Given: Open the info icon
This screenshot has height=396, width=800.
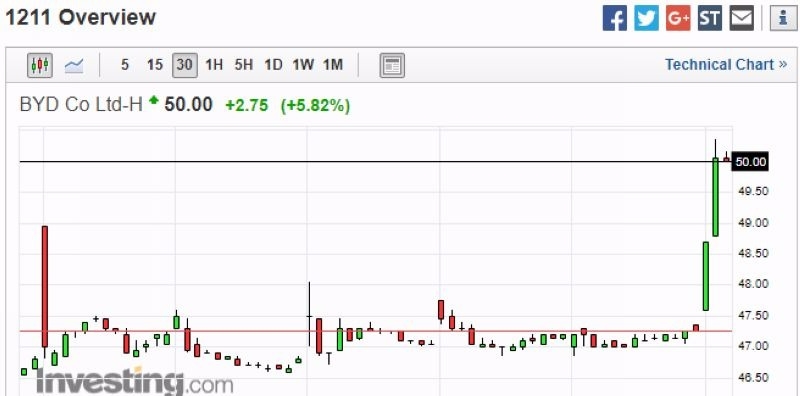Looking at the screenshot, I should (x=783, y=18).
